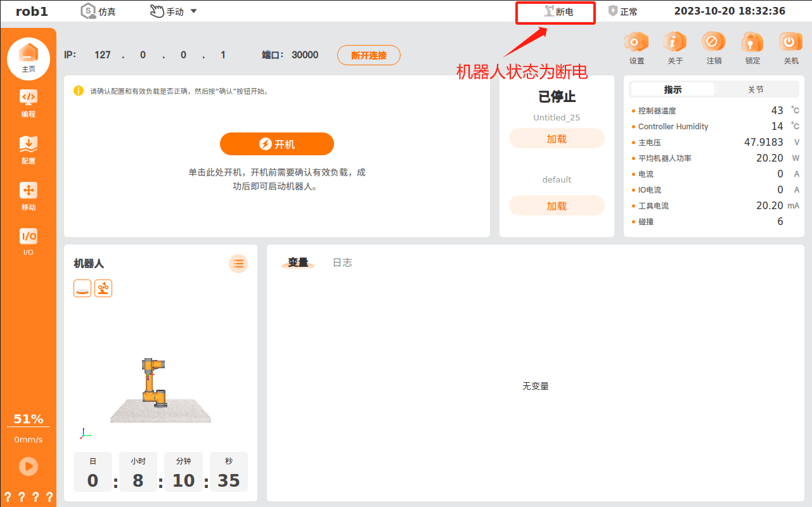Click the 锁定 lock icon
The width and height of the screenshot is (812, 507).
tap(752, 42)
